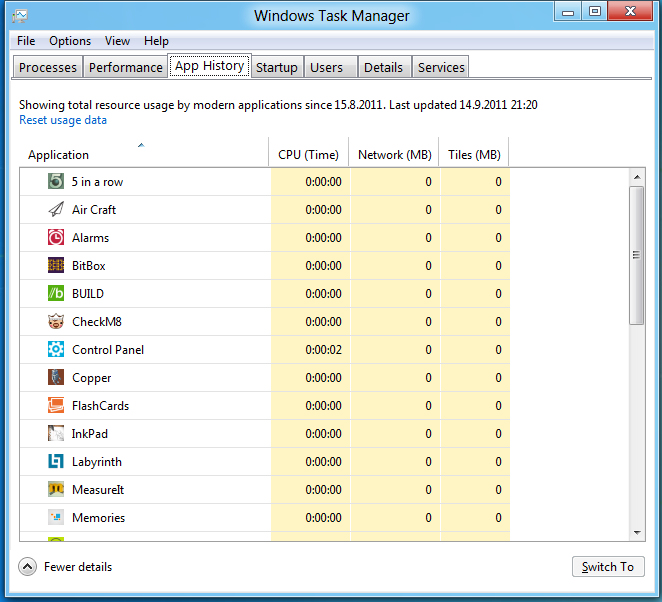Select the Memories entry

pos(265,517)
